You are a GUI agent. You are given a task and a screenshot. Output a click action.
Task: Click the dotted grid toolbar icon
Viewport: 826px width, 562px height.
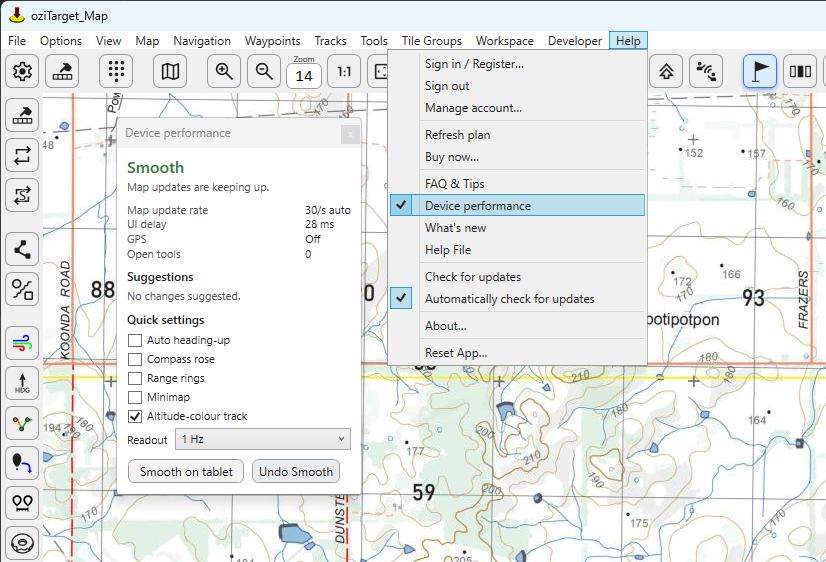point(116,71)
